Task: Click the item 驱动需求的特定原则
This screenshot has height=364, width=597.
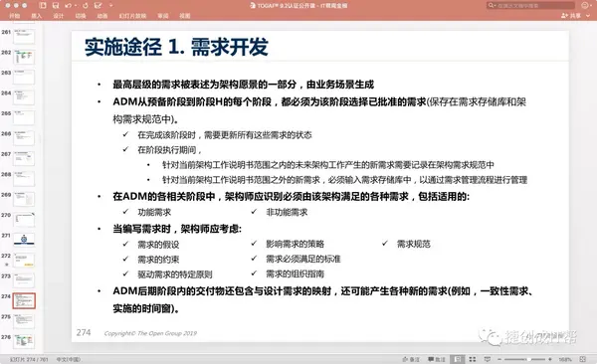Action: tap(175, 274)
